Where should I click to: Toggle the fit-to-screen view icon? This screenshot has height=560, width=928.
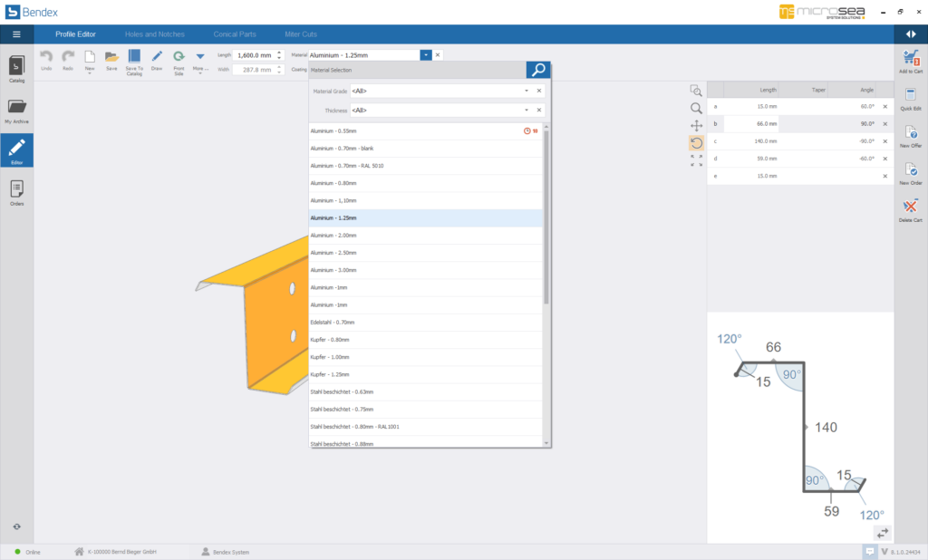click(696, 160)
